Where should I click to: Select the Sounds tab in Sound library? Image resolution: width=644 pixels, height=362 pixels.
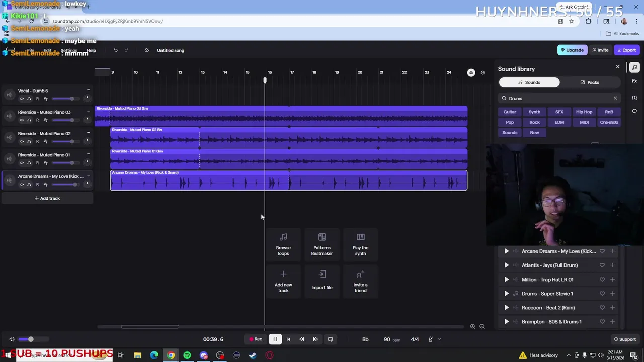tap(529, 82)
